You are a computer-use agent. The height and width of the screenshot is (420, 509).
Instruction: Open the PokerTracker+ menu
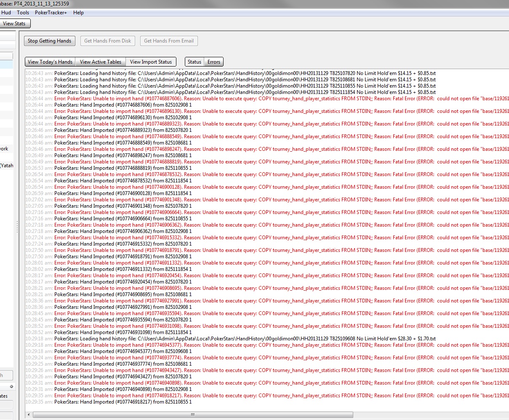[51, 13]
